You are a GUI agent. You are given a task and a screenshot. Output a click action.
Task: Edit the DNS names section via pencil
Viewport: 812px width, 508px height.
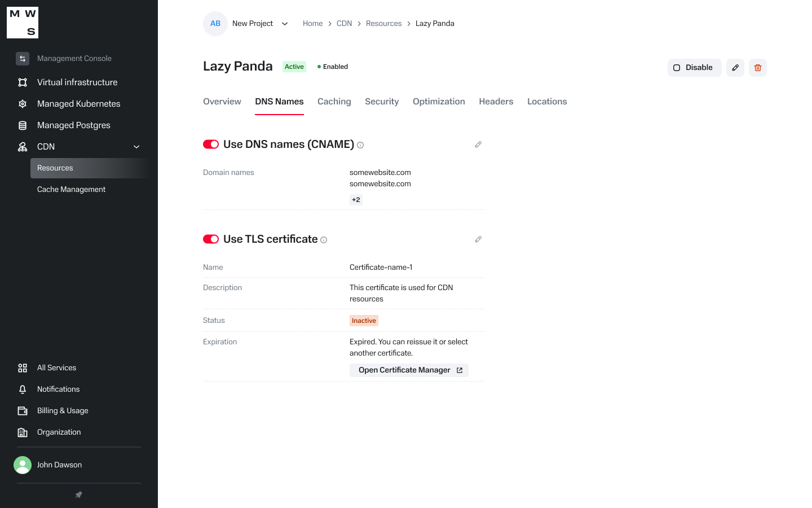coord(478,144)
